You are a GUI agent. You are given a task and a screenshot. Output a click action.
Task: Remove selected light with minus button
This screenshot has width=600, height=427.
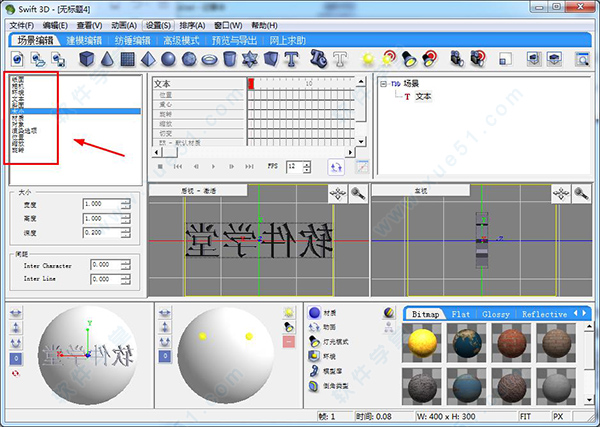pyautogui.click(x=289, y=342)
